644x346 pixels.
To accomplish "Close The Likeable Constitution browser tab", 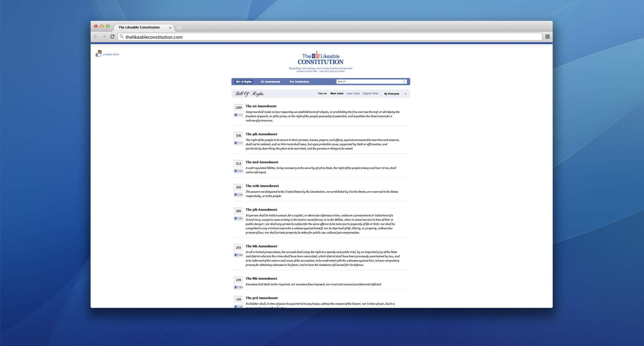I will point(170,28).
